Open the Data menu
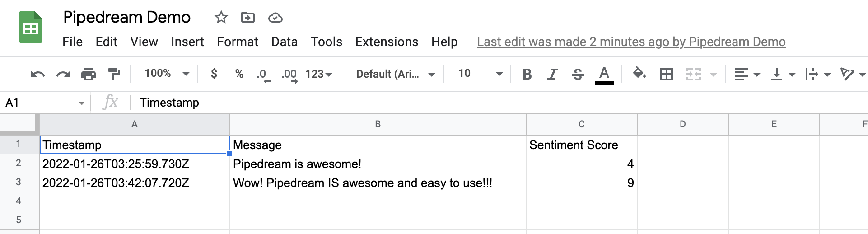This screenshot has height=234, width=868. [x=284, y=42]
